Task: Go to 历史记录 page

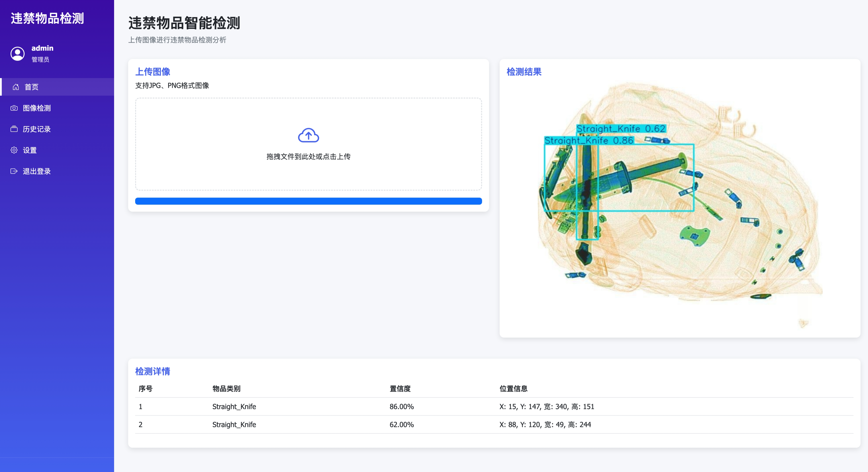Action: [x=37, y=129]
